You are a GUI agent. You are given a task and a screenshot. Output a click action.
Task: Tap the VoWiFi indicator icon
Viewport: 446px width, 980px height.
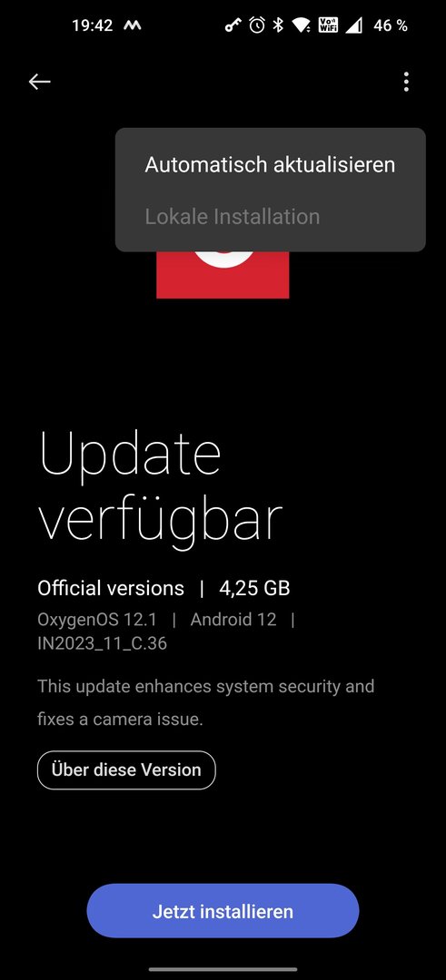328,25
